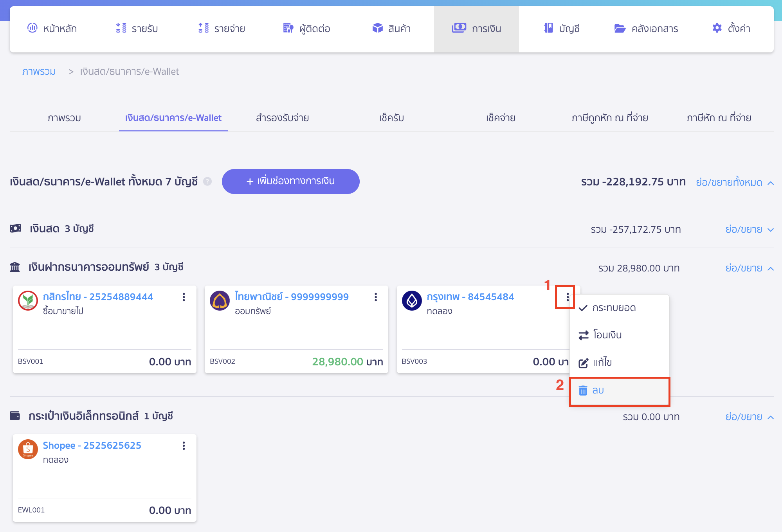This screenshot has height=532, width=782.
Task: Click the กรุงเทพ card three-dot menu icon
Action: pos(567,297)
